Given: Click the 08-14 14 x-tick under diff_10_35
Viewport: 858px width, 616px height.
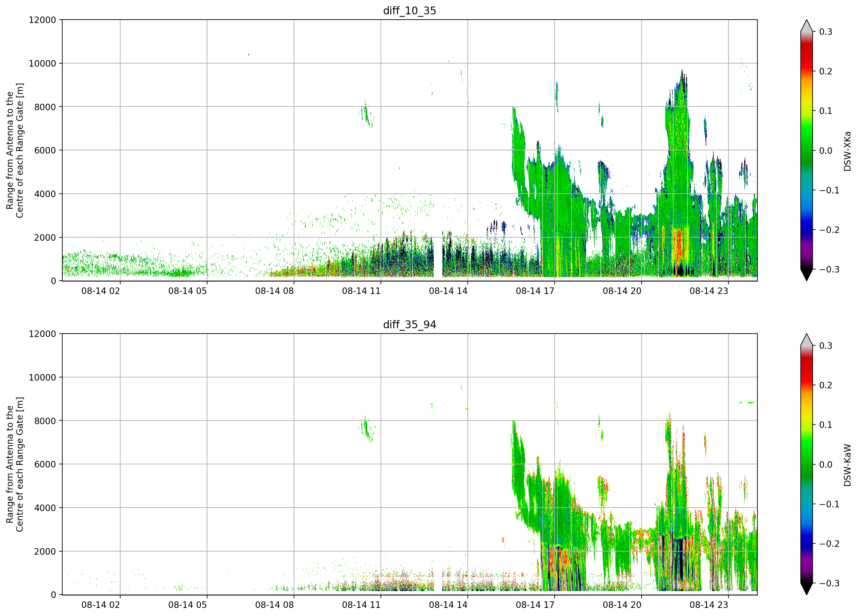Looking at the screenshot, I should click(x=448, y=291).
